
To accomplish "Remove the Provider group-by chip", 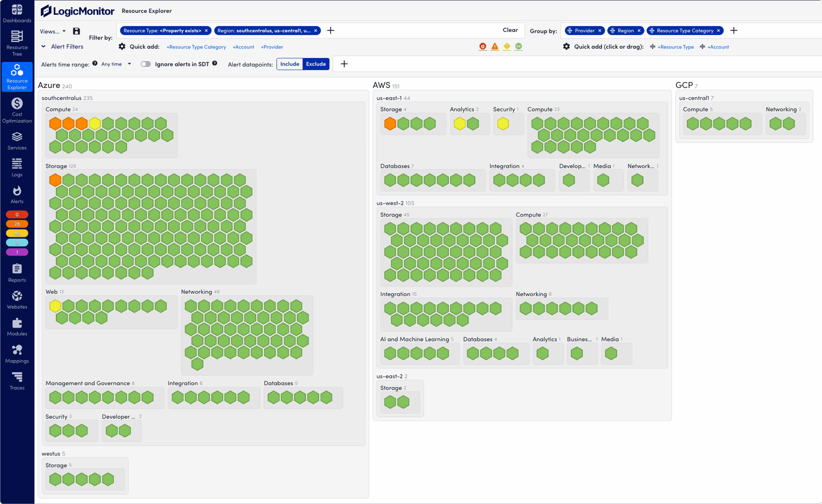I will point(599,31).
